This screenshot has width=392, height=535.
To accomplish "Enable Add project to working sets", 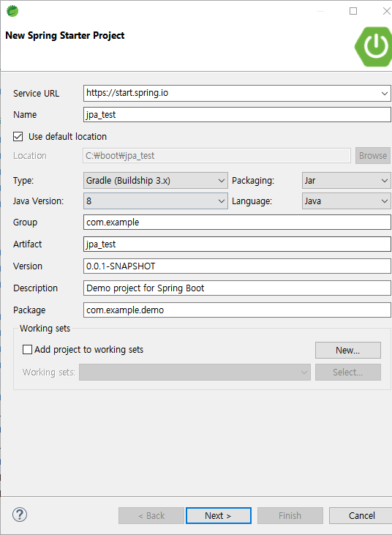I will 27,349.
